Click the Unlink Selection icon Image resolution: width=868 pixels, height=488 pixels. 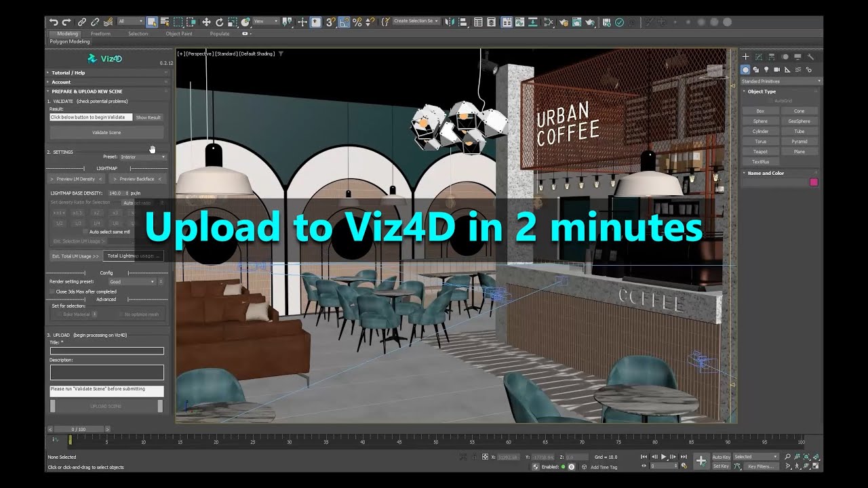(x=95, y=22)
